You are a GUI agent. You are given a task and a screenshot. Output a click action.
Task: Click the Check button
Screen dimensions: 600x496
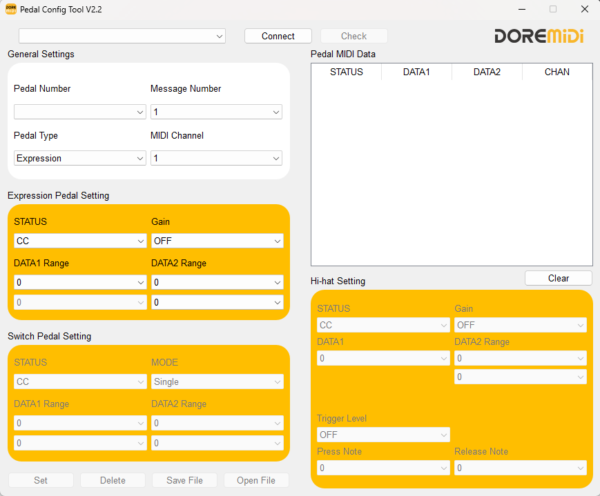[x=354, y=36]
